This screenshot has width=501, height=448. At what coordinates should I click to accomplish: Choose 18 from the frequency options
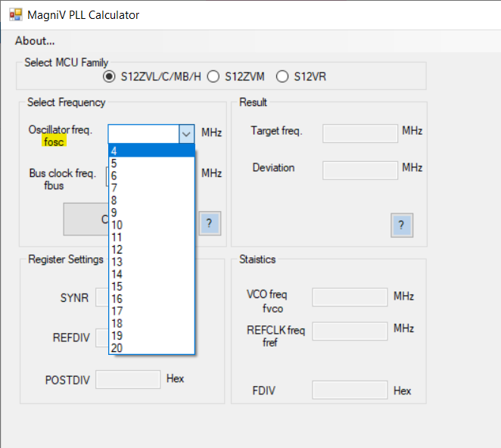152,323
